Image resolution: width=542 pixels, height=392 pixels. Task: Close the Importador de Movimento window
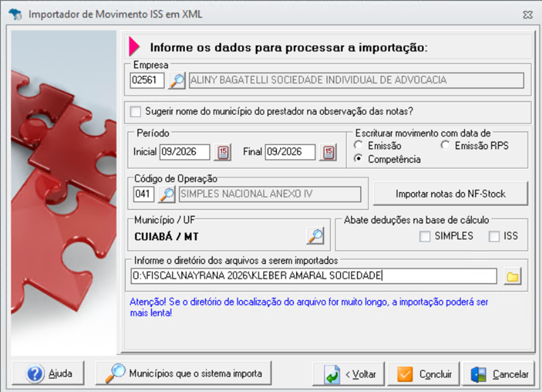click(527, 15)
